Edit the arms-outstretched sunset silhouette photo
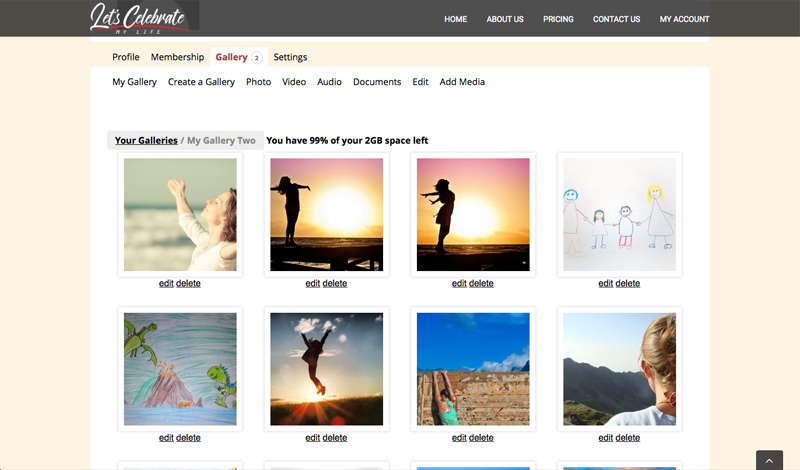The image size is (800, 470). pyautogui.click(x=312, y=283)
